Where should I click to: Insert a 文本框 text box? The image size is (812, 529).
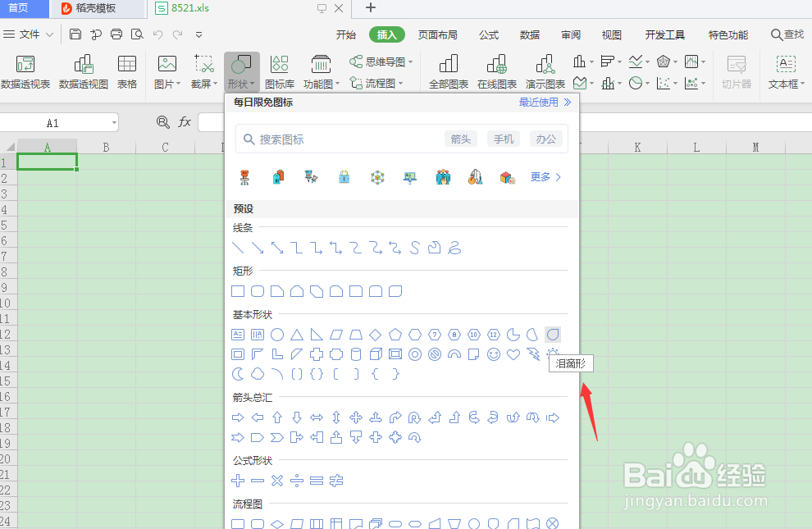coord(785,72)
